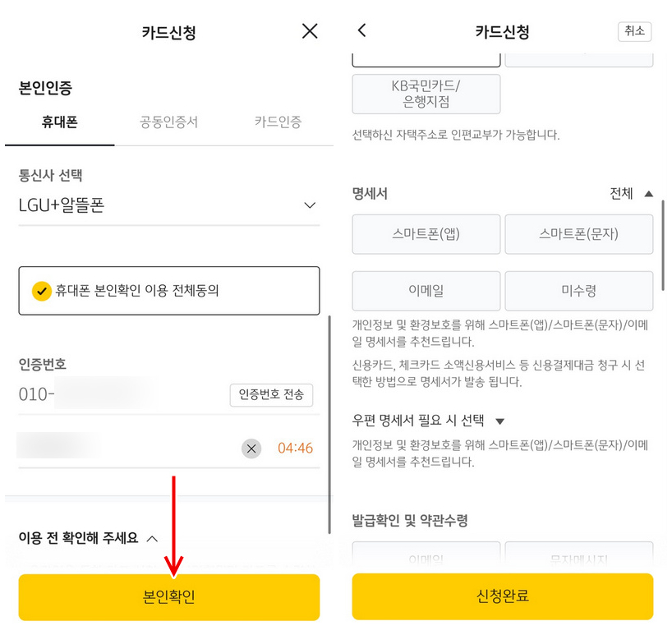Enable 휴대폰 본인확인 이용 전체동의 agreement

(169, 291)
